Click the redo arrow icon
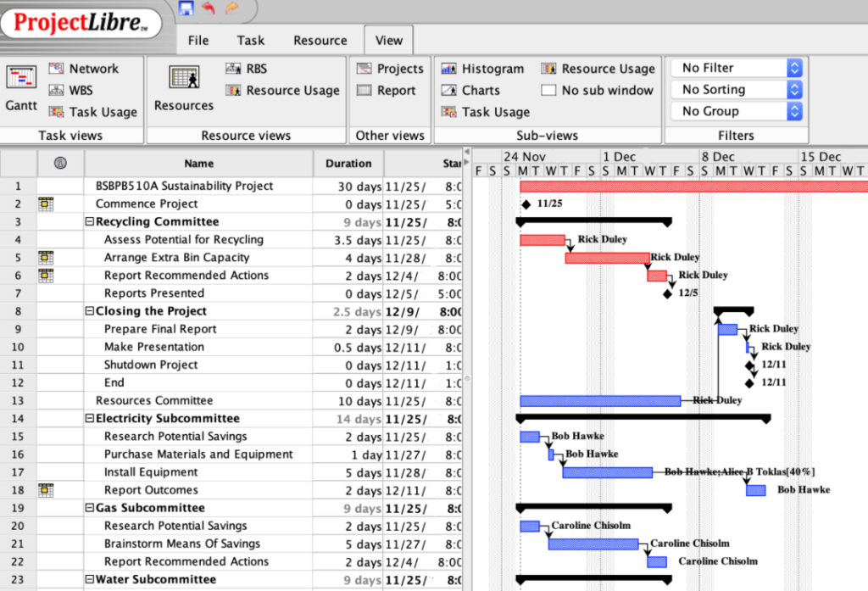The image size is (868, 591). pos(231,8)
